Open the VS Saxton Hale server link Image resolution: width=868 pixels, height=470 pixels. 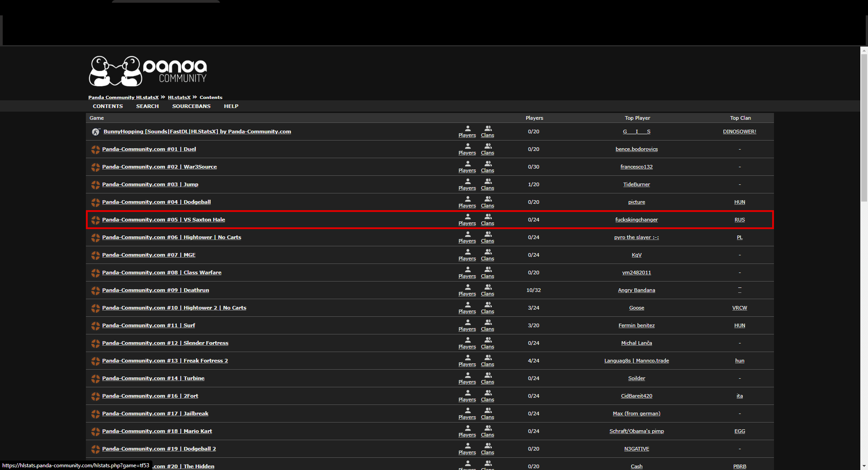[163, 220]
